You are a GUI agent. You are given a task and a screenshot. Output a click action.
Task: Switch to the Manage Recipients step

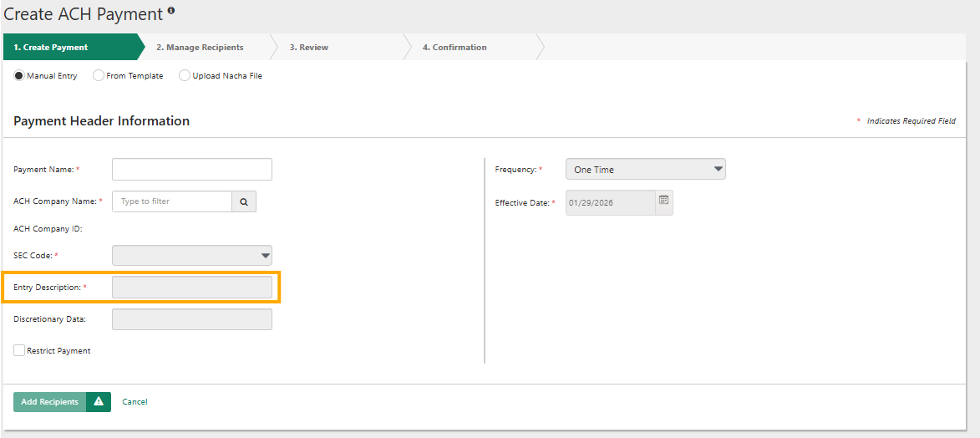coord(200,48)
